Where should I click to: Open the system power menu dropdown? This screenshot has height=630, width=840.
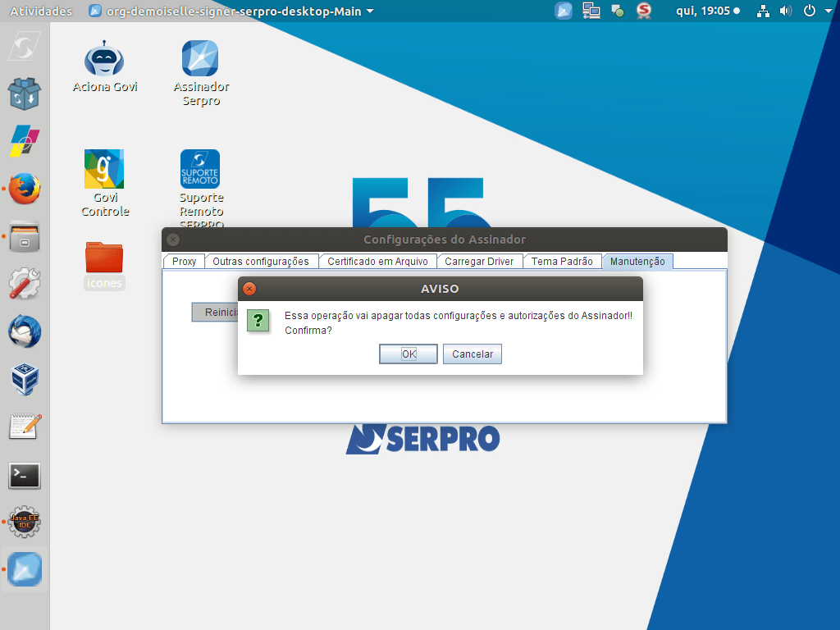pyautogui.click(x=815, y=11)
